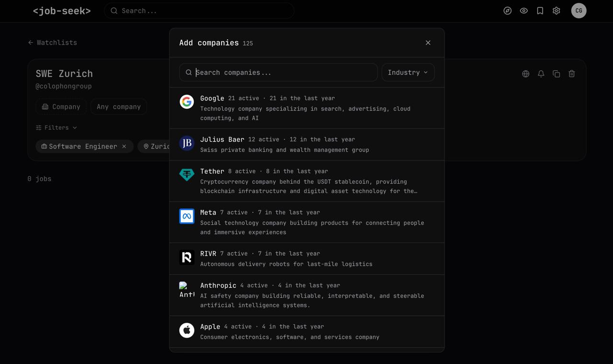Click Anthropic's AI safety company description

point(312,300)
